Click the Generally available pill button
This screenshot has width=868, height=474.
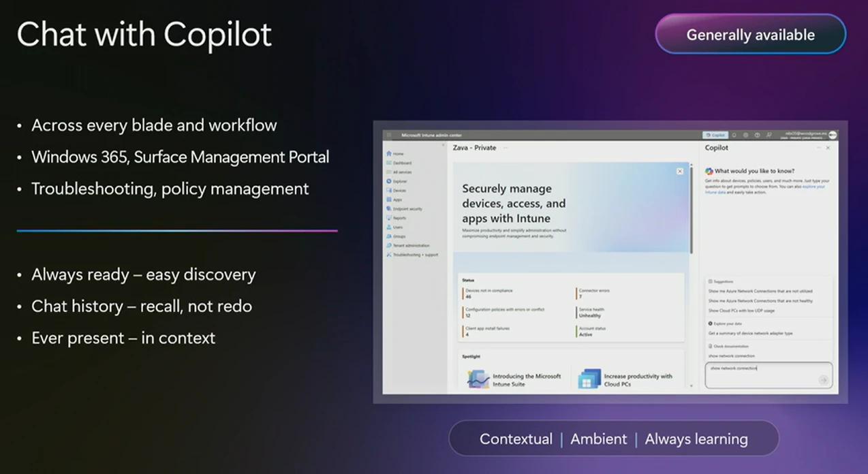[x=750, y=34]
